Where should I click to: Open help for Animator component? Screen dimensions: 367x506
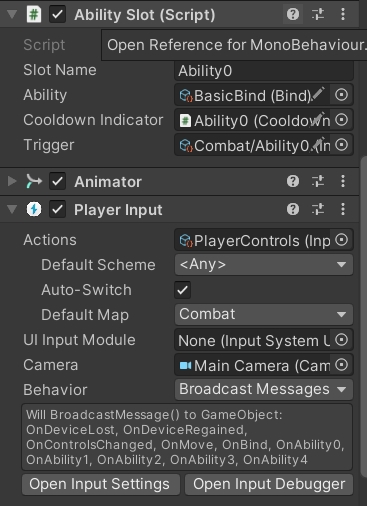pyautogui.click(x=293, y=181)
